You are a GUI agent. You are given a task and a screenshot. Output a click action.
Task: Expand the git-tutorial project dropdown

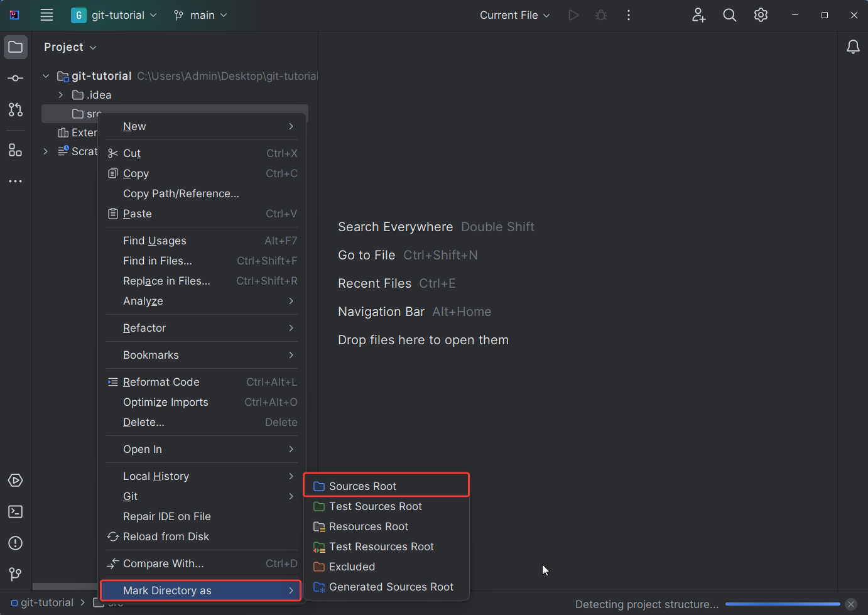click(x=114, y=15)
